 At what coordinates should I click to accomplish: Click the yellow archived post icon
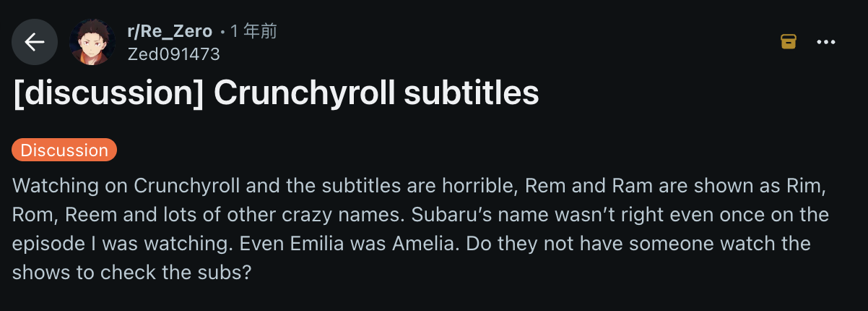click(789, 42)
